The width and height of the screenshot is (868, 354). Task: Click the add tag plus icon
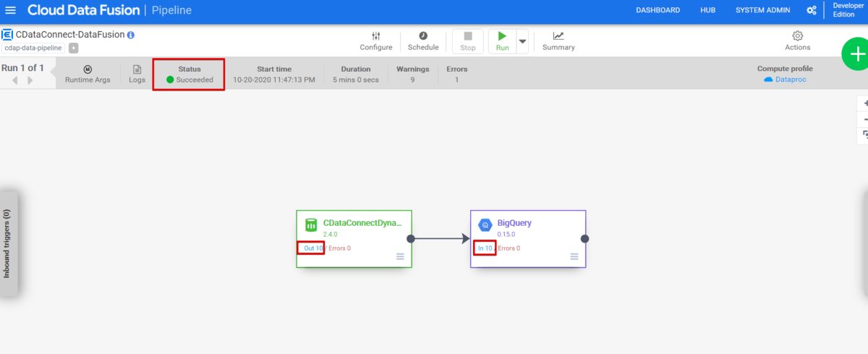click(74, 48)
